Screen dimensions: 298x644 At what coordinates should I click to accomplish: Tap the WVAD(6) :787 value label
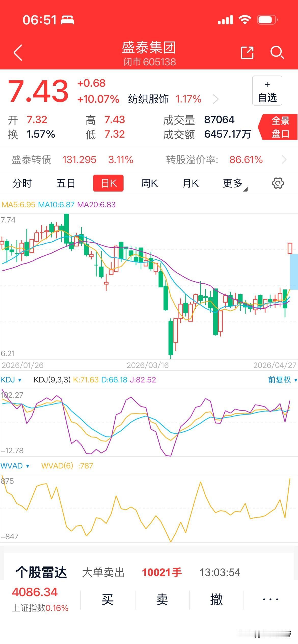[x=67, y=466]
